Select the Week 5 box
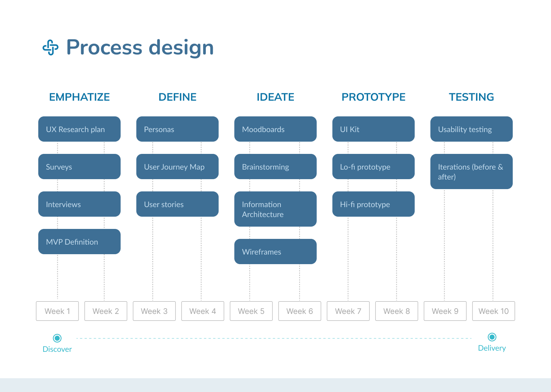The height and width of the screenshot is (392, 551). 251,311
